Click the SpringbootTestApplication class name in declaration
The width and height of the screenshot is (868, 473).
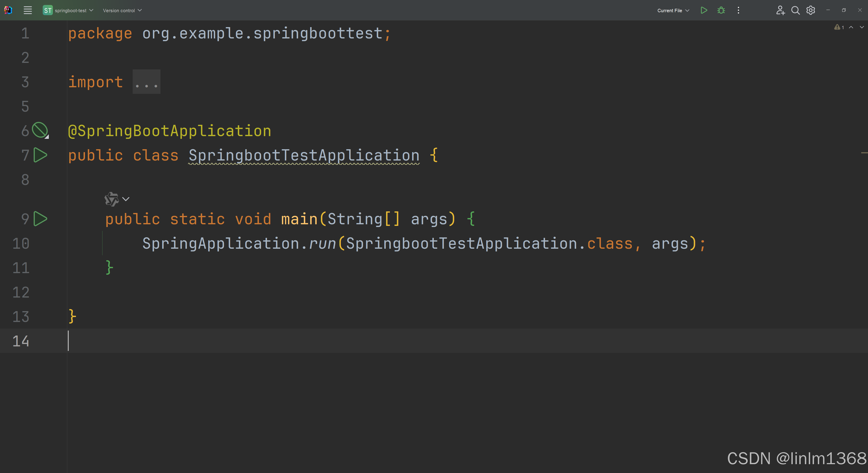point(304,155)
